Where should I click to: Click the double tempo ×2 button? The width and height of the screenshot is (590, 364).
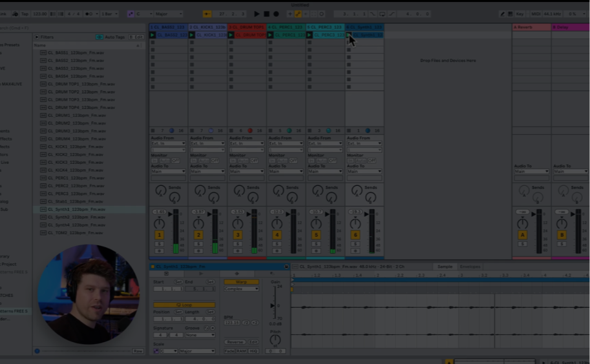pos(255,323)
